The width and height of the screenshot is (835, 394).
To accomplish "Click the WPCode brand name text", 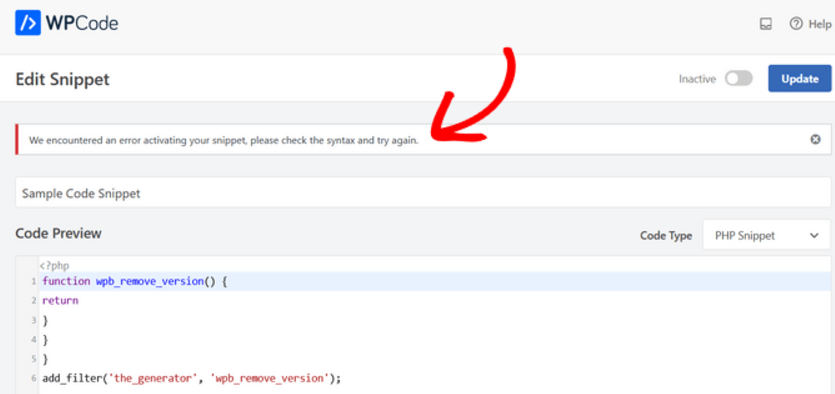I will coord(81,23).
